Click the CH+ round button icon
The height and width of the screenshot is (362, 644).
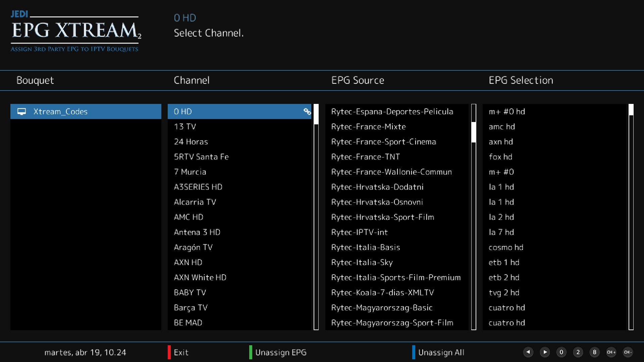pyautogui.click(x=611, y=352)
